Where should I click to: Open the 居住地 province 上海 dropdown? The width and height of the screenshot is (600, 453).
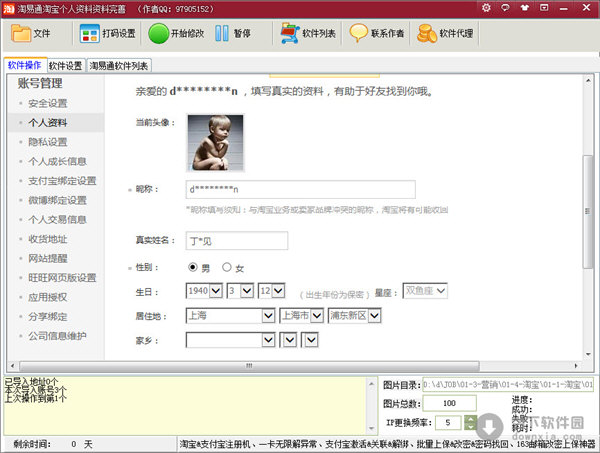[268, 316]
